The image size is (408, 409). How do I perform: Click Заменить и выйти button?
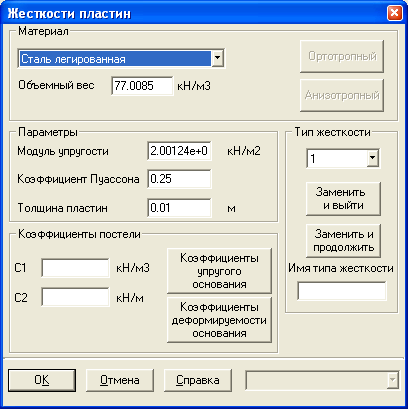(x=343, y=199)
